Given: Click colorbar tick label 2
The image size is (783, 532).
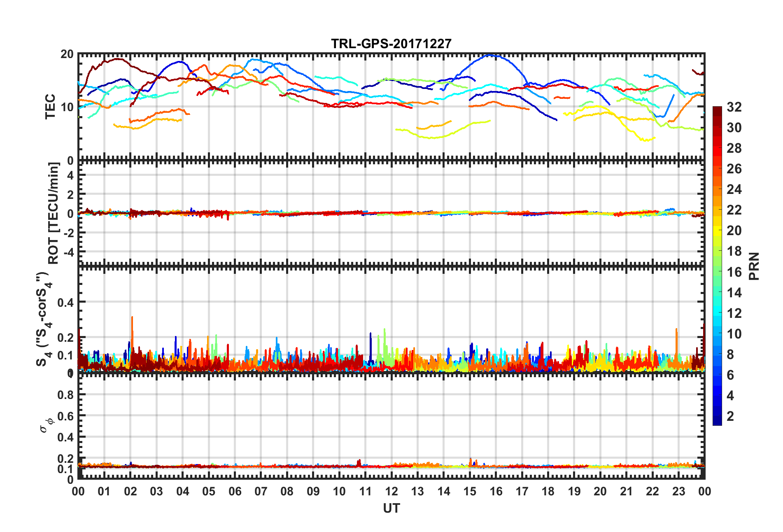Looking at the screenshot, I should tap(730, 416).
